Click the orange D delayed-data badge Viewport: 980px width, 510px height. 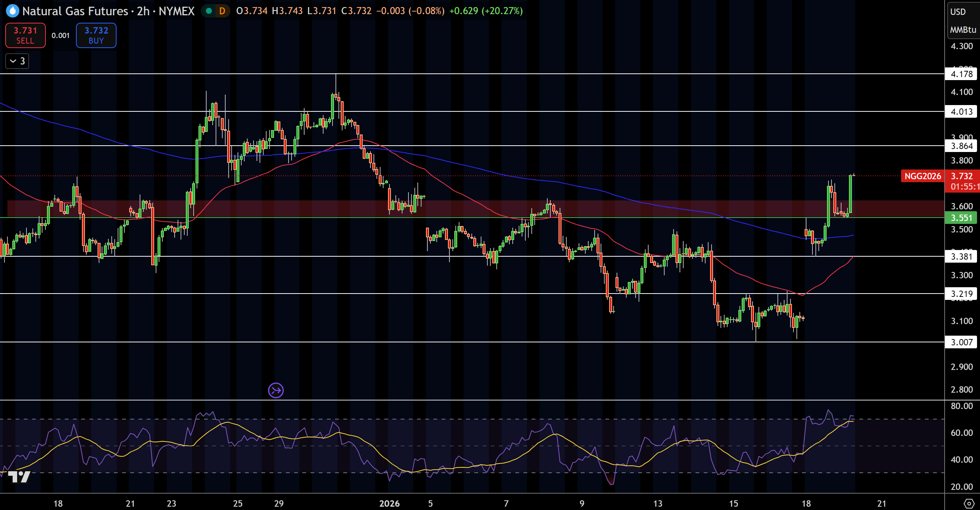[222, 11]
